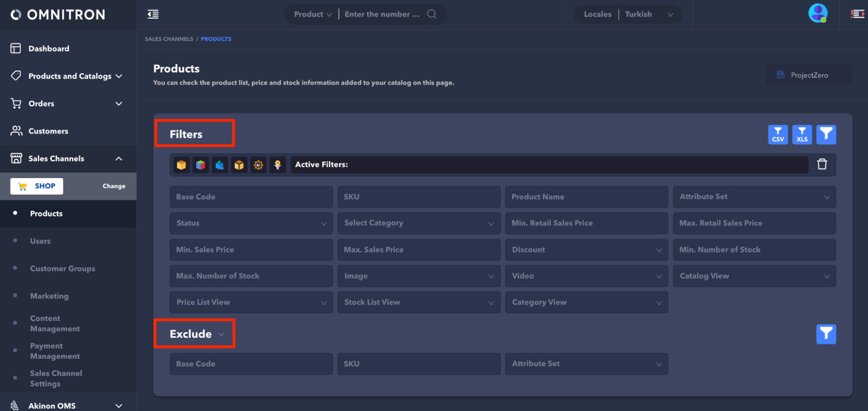Apply filters with the top funnel icon

(x=826, y=135)
